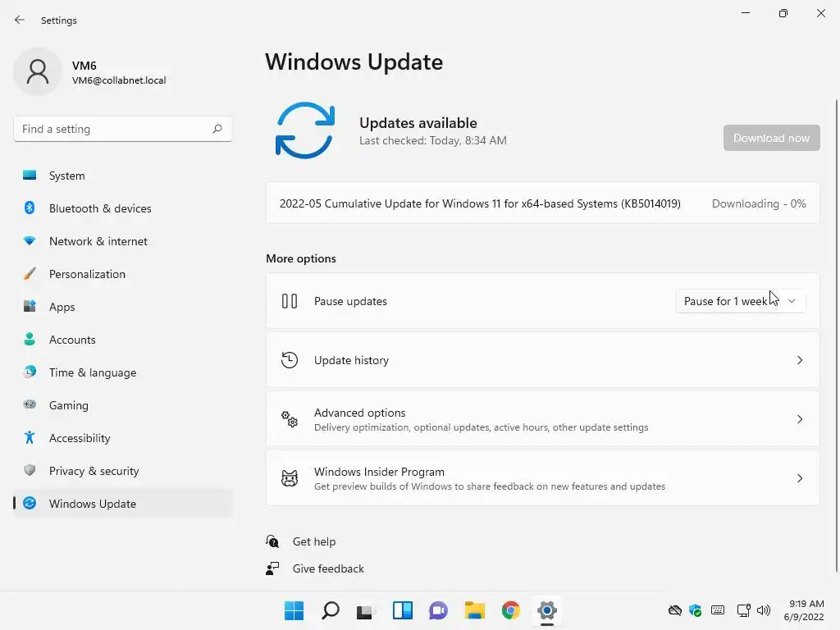Viewport: 840px width, 630px height.
Task: Click the Privacy & security shield icon
Action: 30,470
